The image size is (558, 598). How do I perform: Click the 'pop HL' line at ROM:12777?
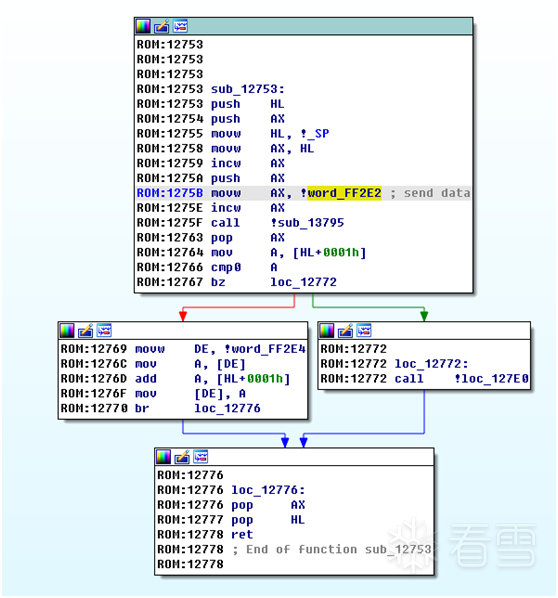tap(231, 520)
